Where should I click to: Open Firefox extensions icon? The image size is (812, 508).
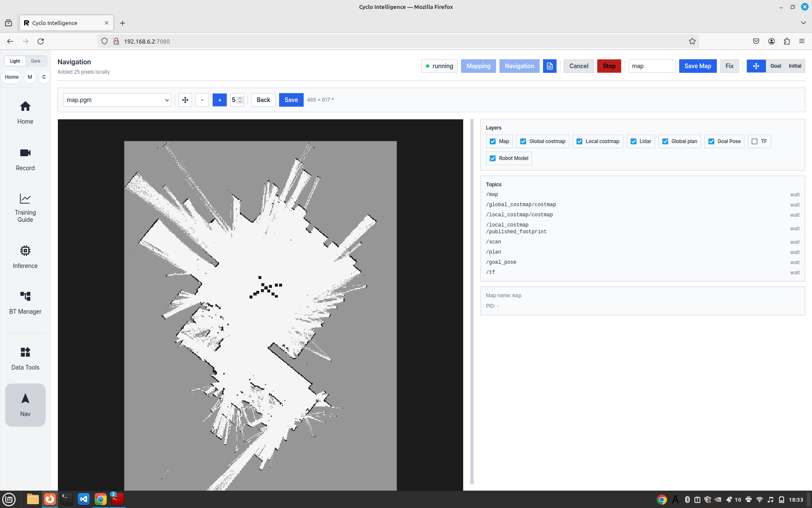(x=787, y=41)
